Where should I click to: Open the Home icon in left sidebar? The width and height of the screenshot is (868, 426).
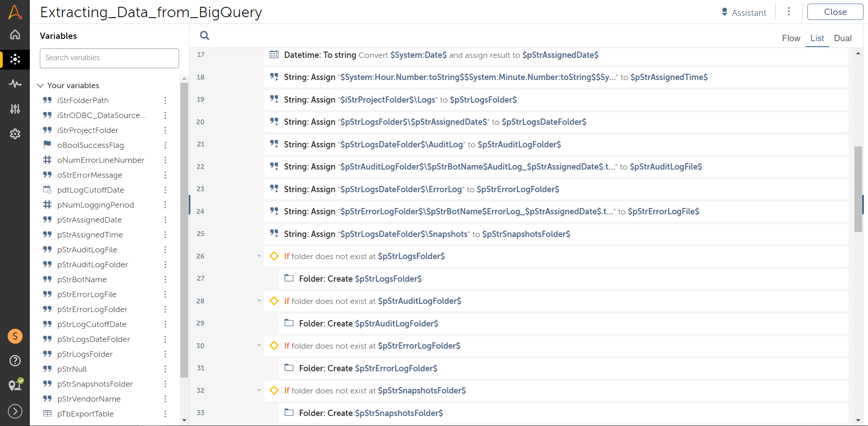(15, 34)
